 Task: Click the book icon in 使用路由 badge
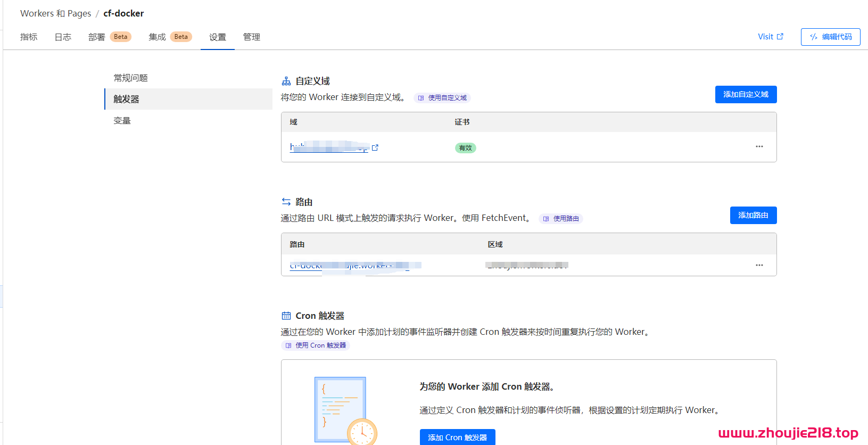[546, 219]
